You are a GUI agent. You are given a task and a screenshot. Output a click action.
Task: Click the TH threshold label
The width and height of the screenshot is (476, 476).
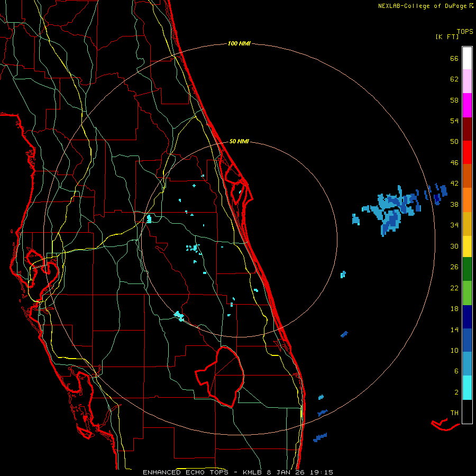tap(454, 413)
